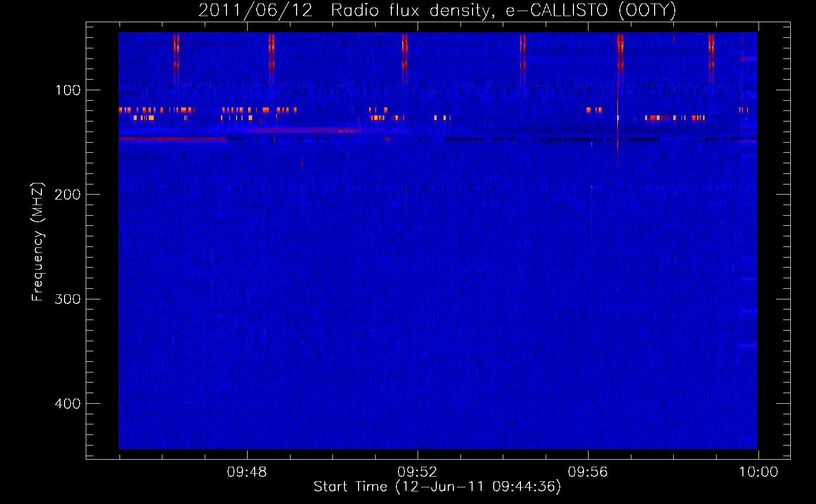Click the 09:52 time tick label
816x504 pixels.
(418, 472)
